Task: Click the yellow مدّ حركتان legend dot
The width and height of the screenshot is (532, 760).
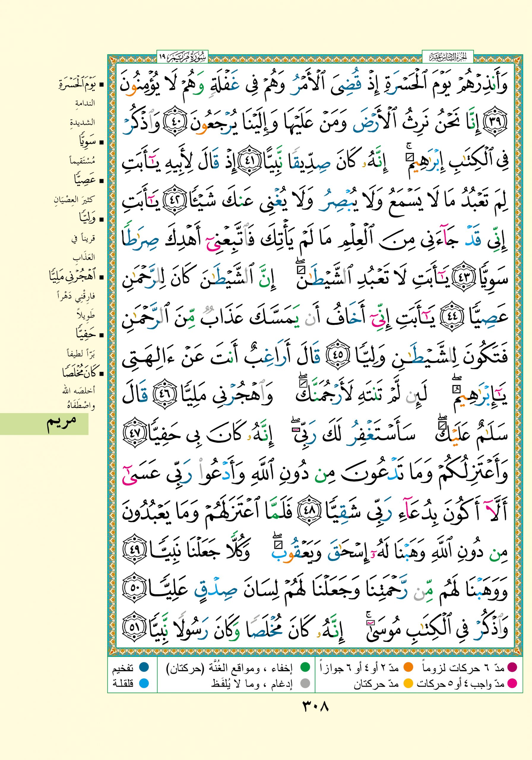Action: 408,683
